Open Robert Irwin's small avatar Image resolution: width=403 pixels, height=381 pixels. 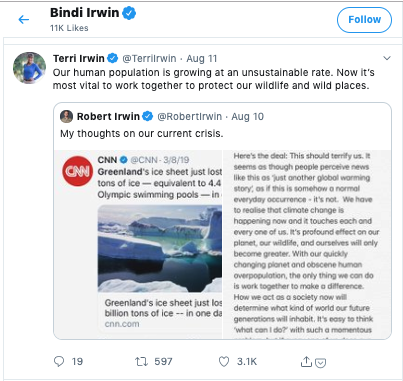[66, 116]
